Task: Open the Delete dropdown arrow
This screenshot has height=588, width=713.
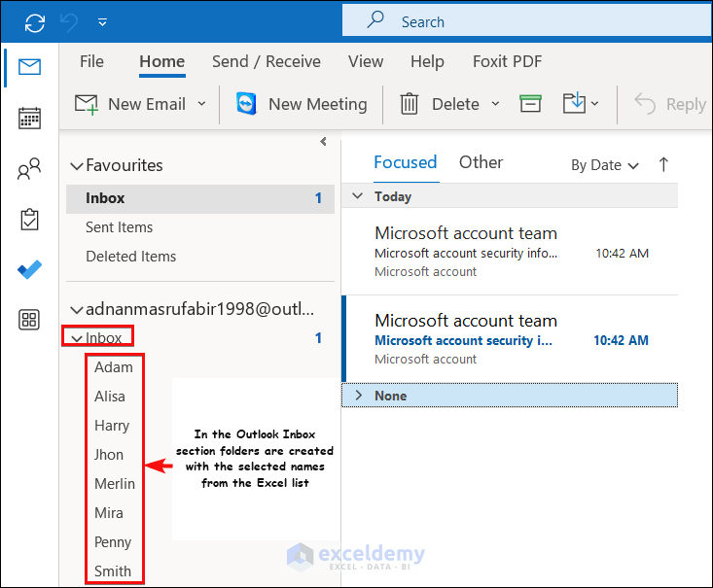Action: tap(496, 104)
